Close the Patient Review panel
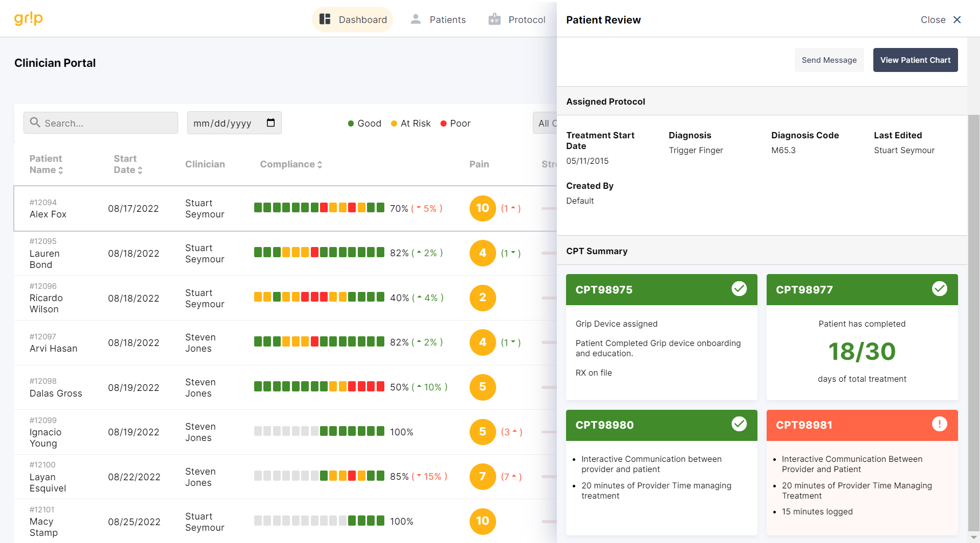Screen dimensions: 980x543 pos(941,20)
